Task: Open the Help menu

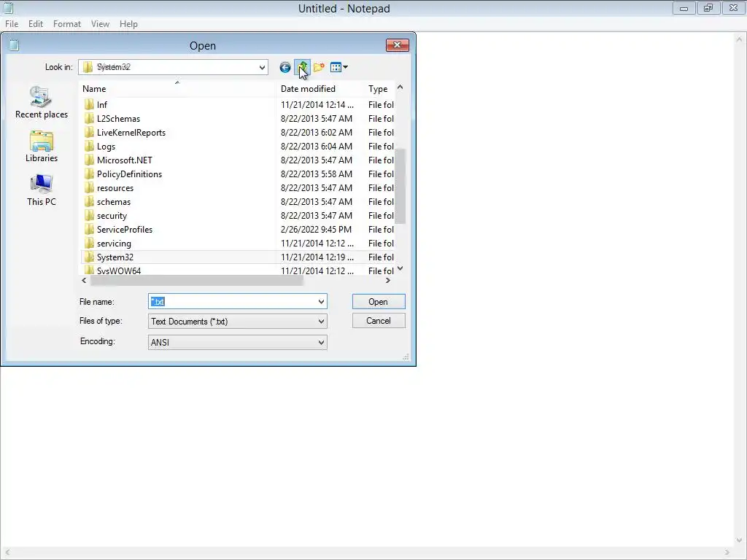Action: click(128, 24)
